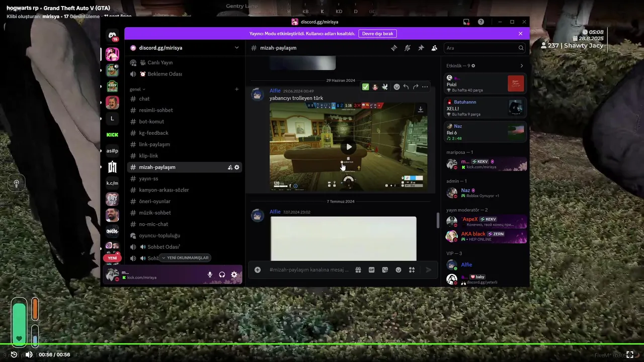Viewport: 644px width, 362px height.
Task: Jump to YENİ OKUNMAMIŞLAR unread messages
Action: tap(185, 258)
